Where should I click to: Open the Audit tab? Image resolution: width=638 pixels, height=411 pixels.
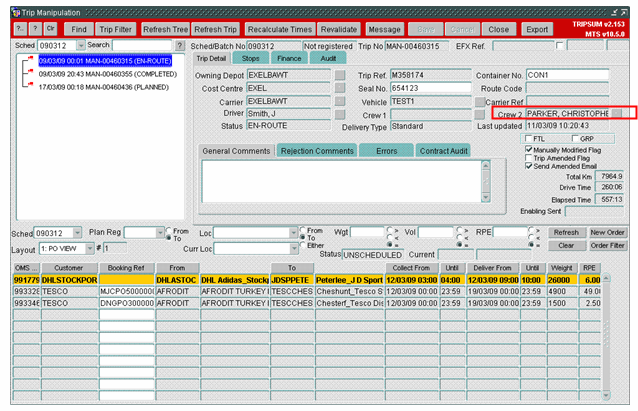tap(328, 59)
